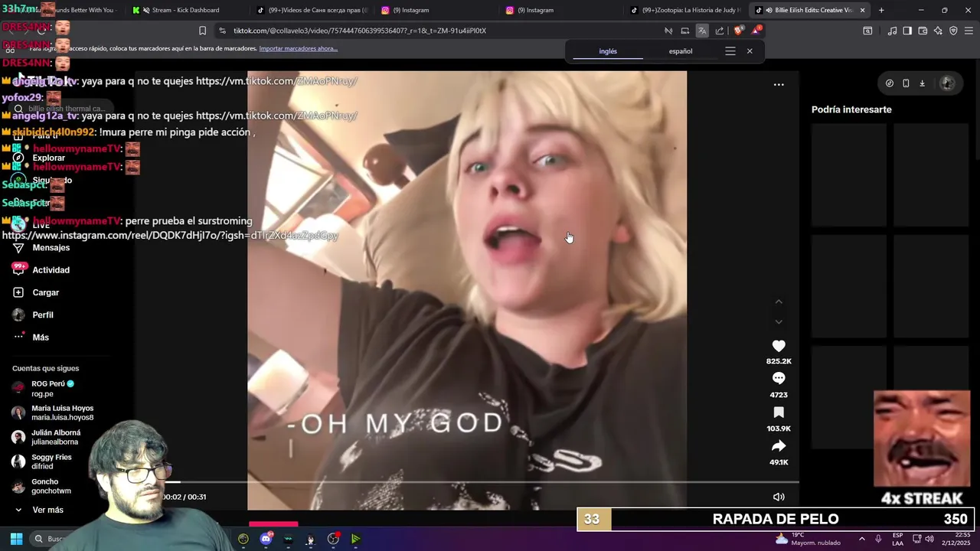Switch ESP LAA keyboard language indicator
Image resolution: width=980 pixels, height=551 pixels.
tap(897, 539)
